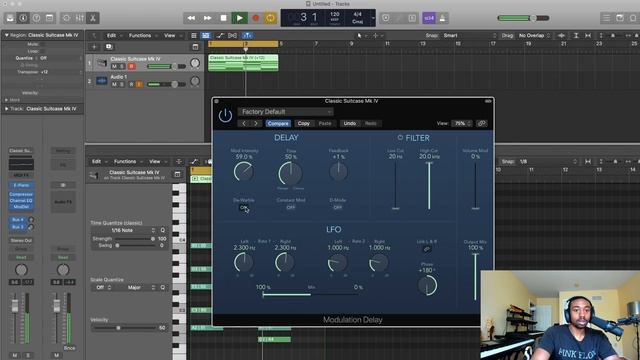The image size is (640, 360).
Task: Open the Functions menu in Tracks area
Action: [140, 36]
